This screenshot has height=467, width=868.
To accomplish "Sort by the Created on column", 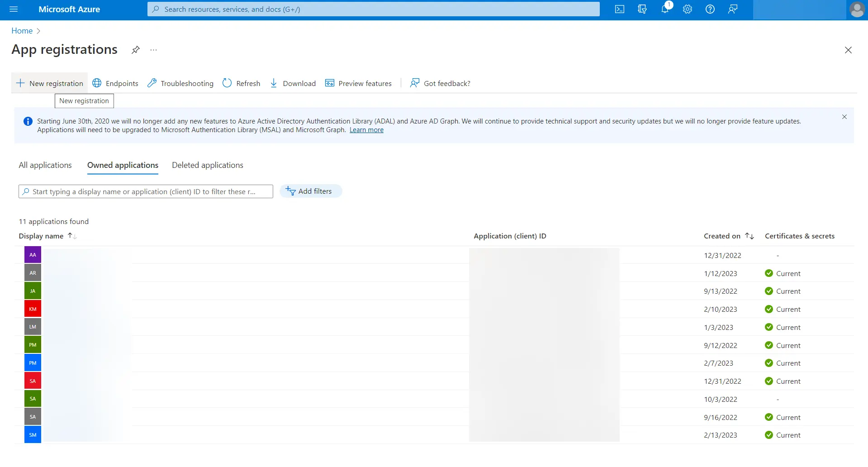I will [729, 236].
